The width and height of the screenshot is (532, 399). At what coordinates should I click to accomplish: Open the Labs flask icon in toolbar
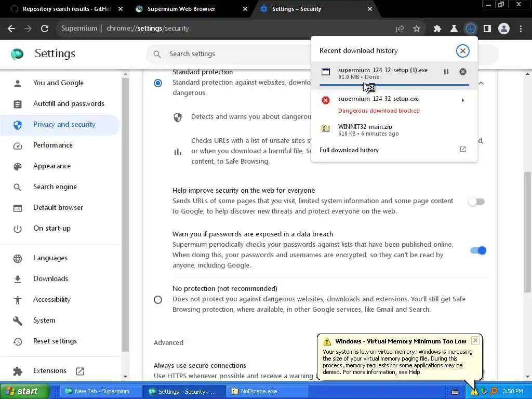pos(454,29)
